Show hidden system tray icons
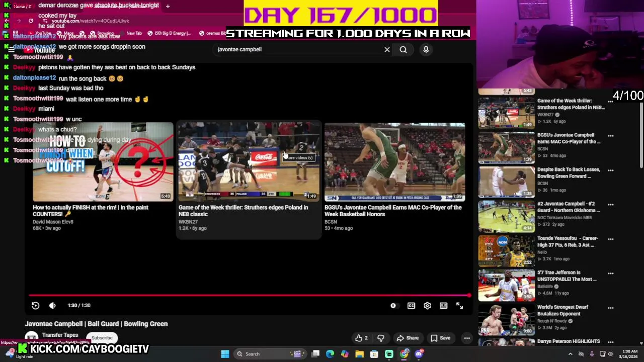This screenshot has width=644, height=362. (x=570, y=354)
